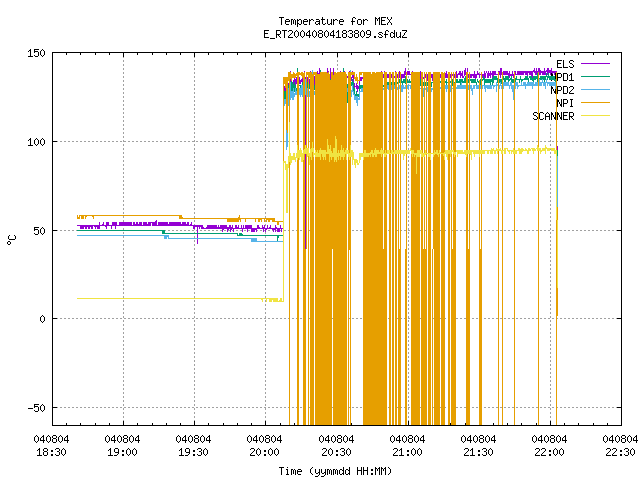Click the yellow SCANNER legend line sample

tap(595, 116)
